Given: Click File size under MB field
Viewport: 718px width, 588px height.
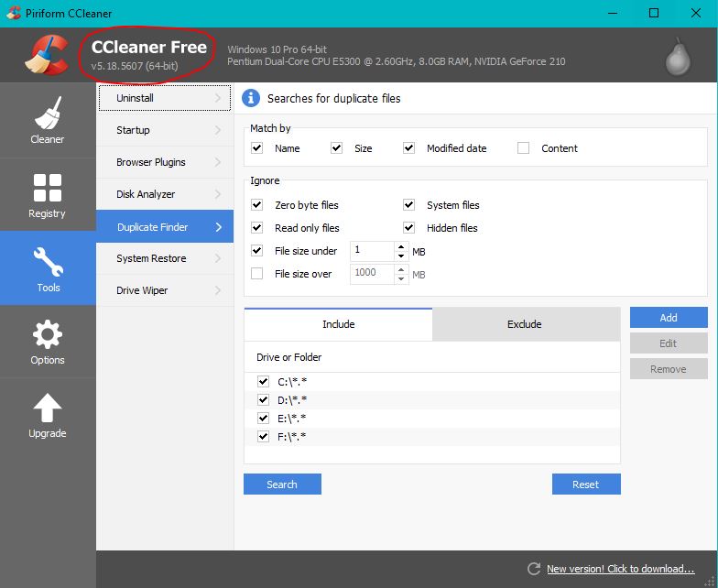Looking at the screenshot, I should 372,251.
